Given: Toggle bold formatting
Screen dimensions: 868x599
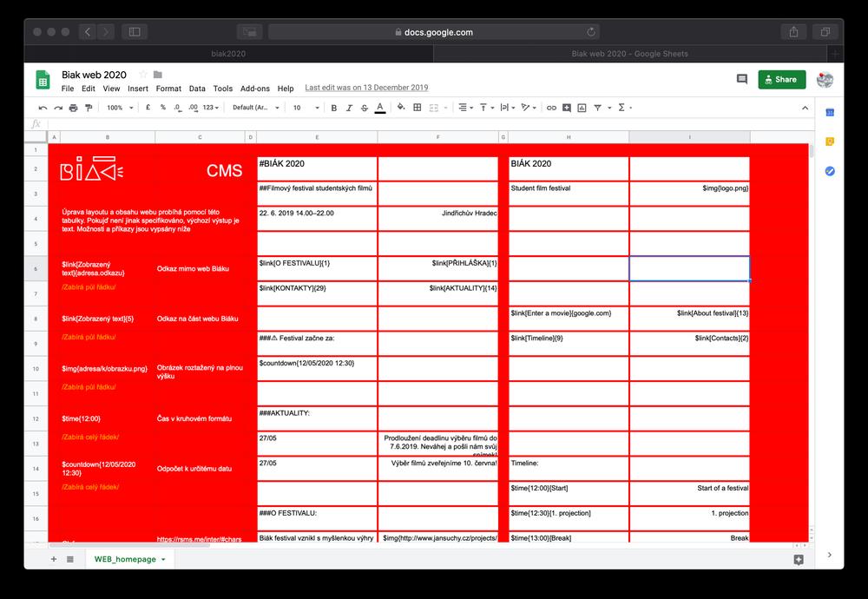Looking at the screenshot, I should click(x=334, y=108).
